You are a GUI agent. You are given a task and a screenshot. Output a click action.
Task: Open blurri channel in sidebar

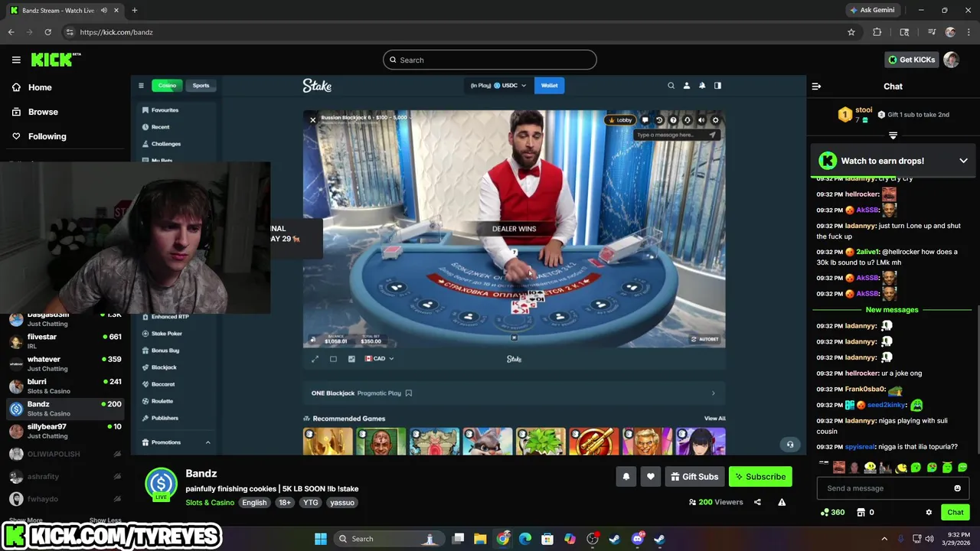pyautogui.click(x=65, y=386)
